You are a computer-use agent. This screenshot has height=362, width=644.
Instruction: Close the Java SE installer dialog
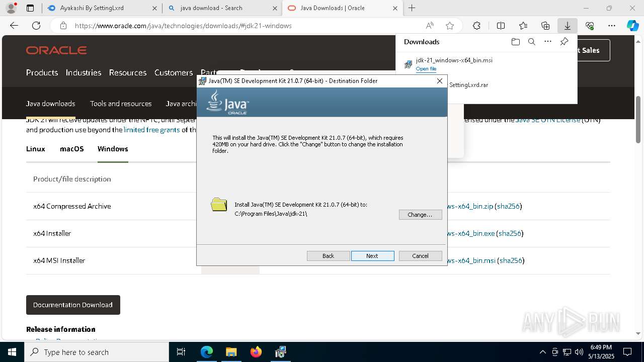[x=439, y=81]
